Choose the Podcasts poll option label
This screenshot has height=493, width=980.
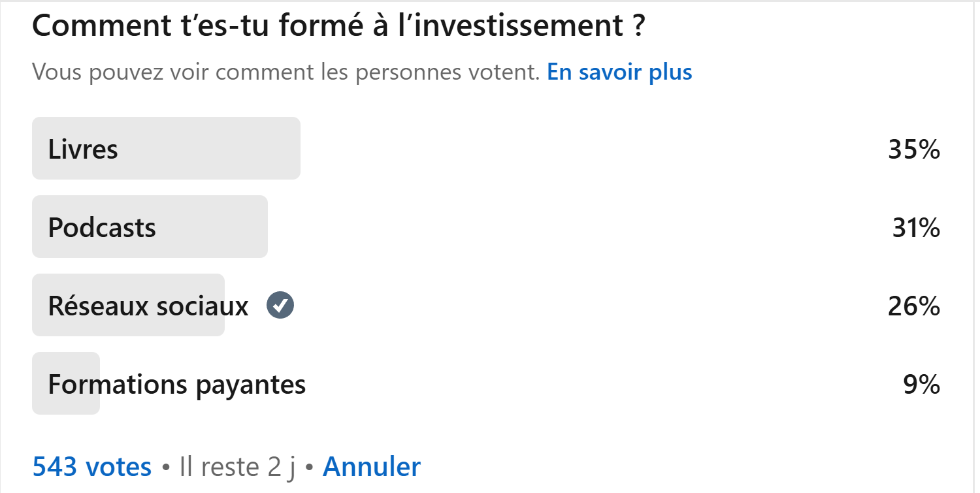[102, 228]
